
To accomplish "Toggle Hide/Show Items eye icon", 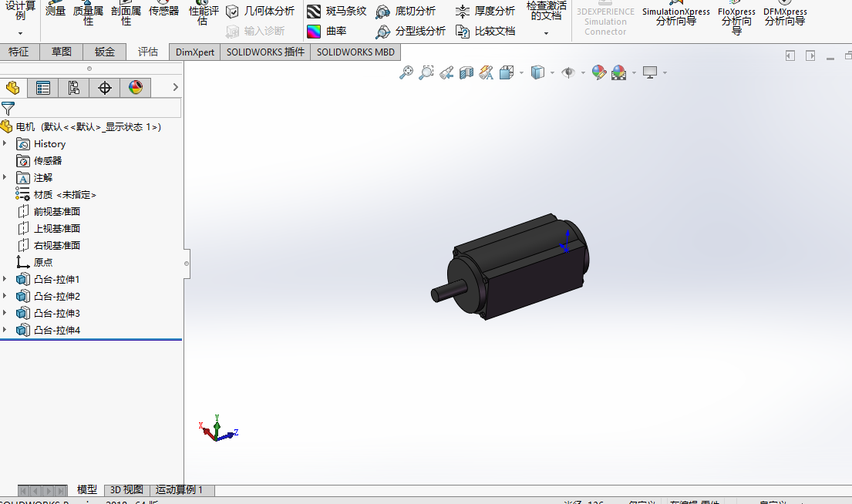I will click(568, 72).
